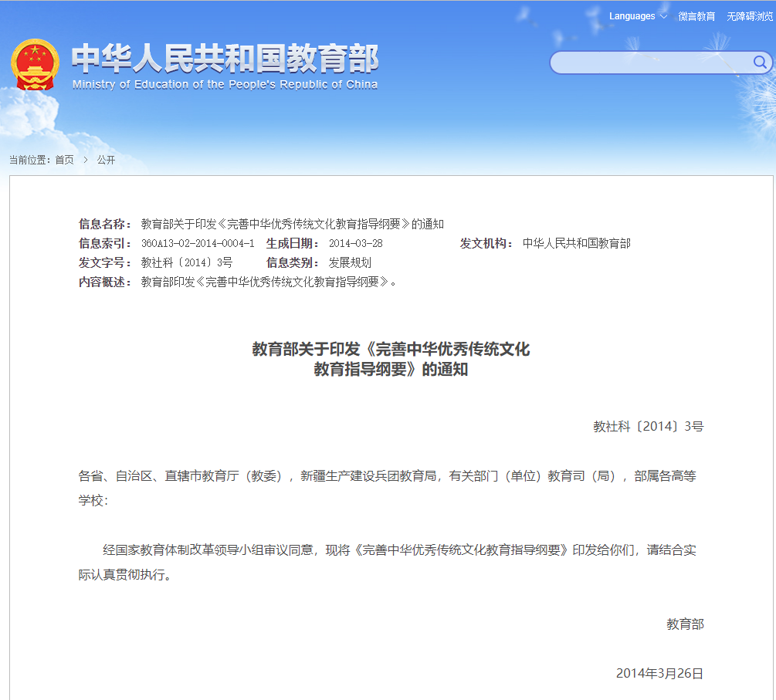
Task: Expand the Languages chevron arrow
Action: [663, 16]
